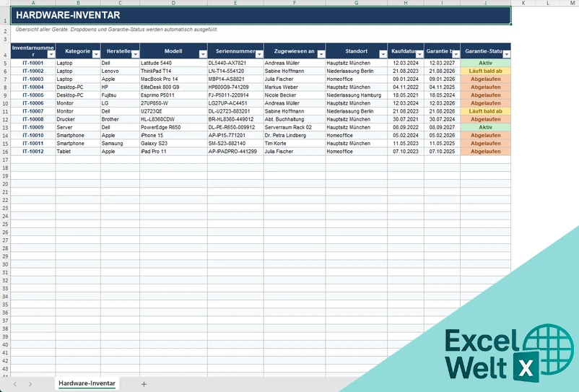Image resolution: width=579 pixels, height=392 pixels.
Task: Select the Hardware-Inventar sheet tab
Action: (x=87, y=383)
